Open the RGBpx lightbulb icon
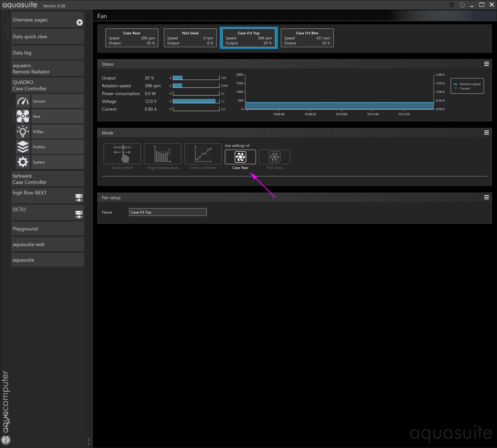 23,132
